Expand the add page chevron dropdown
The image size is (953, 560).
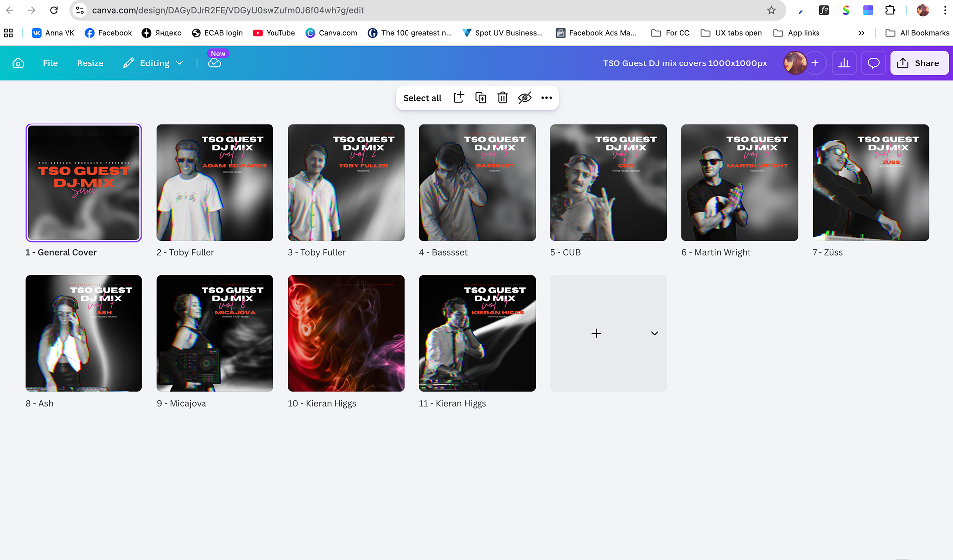click(654, 333)
